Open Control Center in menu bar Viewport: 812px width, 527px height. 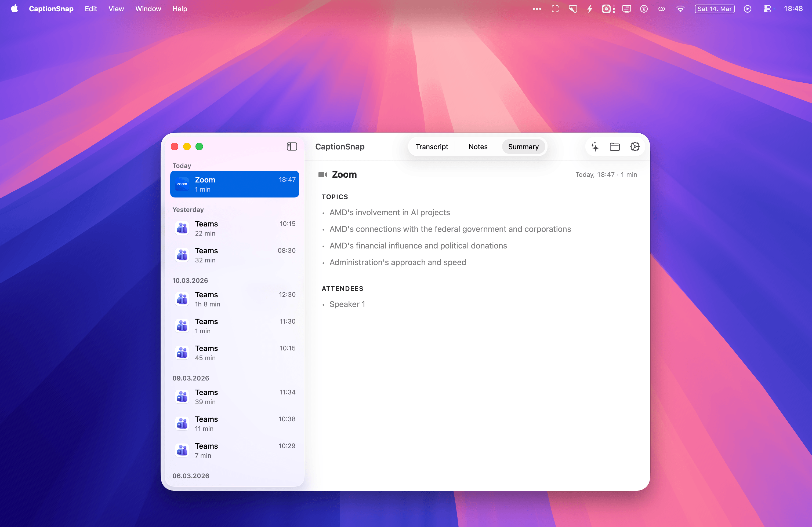[767, 9]
